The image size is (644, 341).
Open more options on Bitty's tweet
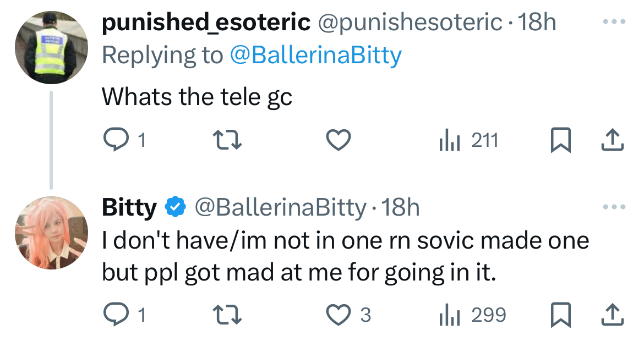(x=614, y=207)
